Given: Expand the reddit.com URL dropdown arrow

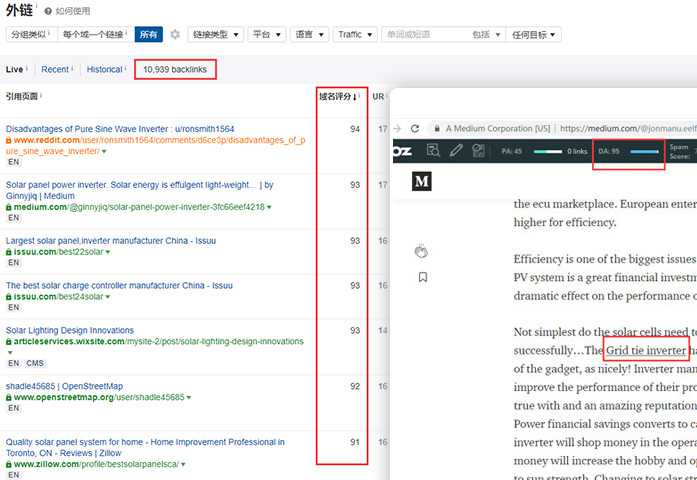Looking at the screenshot, I should [x=104, y=151].
